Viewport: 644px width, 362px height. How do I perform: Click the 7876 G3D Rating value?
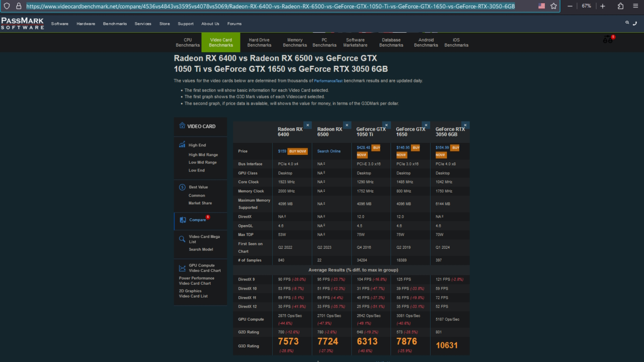407,341
